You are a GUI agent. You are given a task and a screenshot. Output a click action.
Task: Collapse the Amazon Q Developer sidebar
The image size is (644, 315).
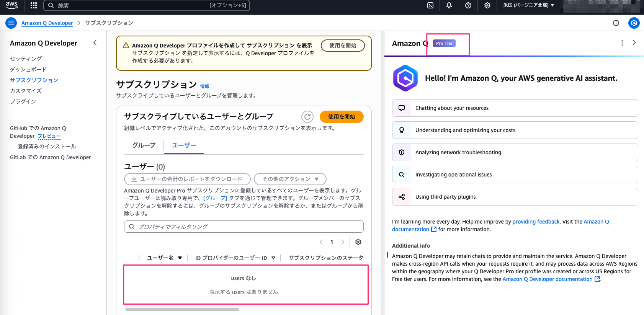click(95, 43)
